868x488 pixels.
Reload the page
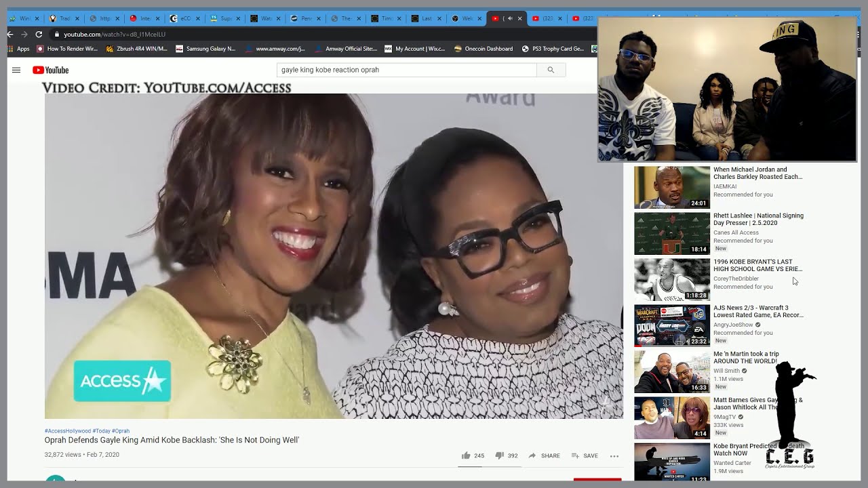click(x=39, y=34)
